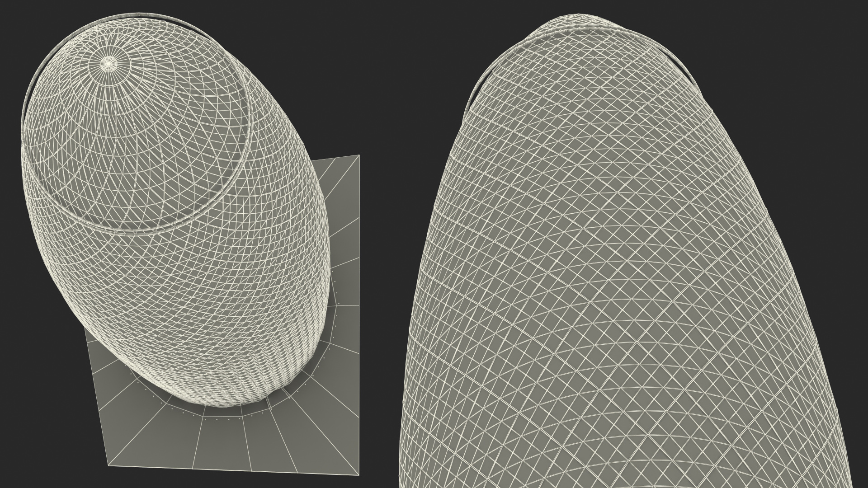Viewport: 868px width, 488px height.
Task: Click the radial pole center atop left dome
Action: click(x=108, y=63)
